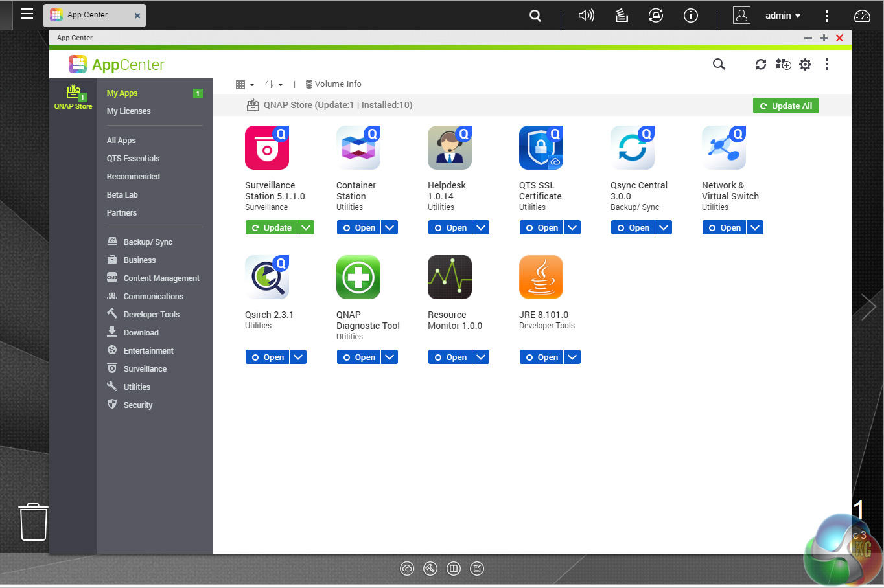This screenshot has height=588, width=884.
Task: Click the Network & Virtual Switch icon
Action: (x=724, y=148)
